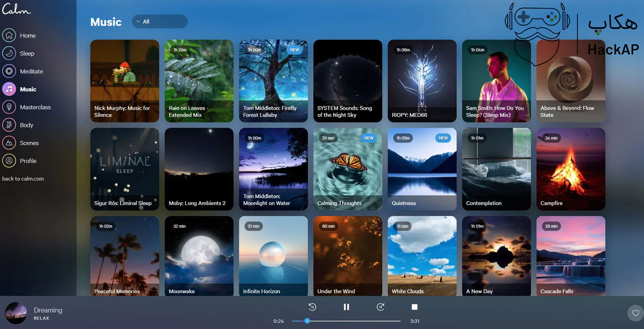
Task: Click the Scenes mountain icon
Action: tap(9, 143)
